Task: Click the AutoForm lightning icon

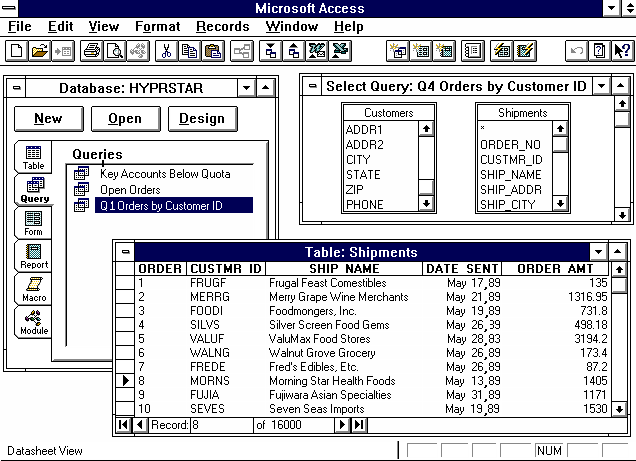Action: tap(502, 51)
